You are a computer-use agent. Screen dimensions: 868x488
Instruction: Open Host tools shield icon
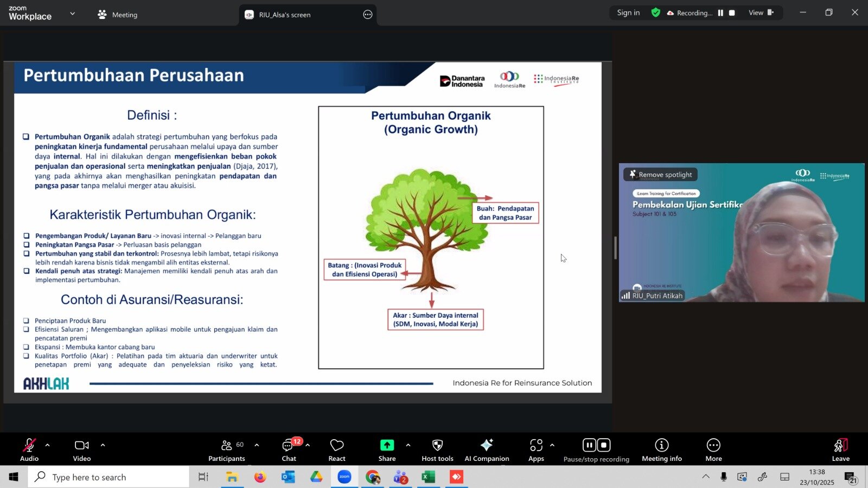[x=437, y=450]
